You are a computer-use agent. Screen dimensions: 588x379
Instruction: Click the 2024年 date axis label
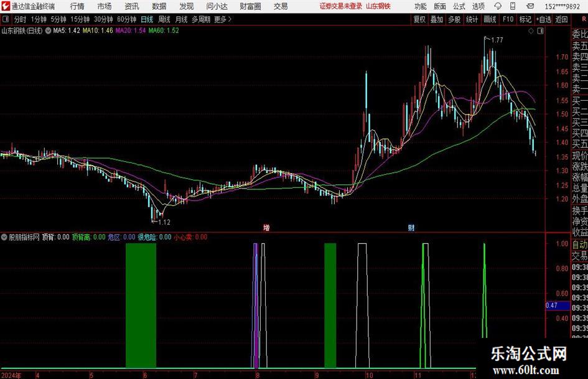click(x=11, y=375)
